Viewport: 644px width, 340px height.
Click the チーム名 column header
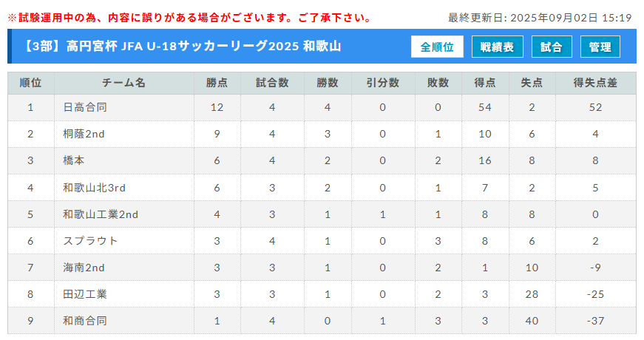[124, 83]
